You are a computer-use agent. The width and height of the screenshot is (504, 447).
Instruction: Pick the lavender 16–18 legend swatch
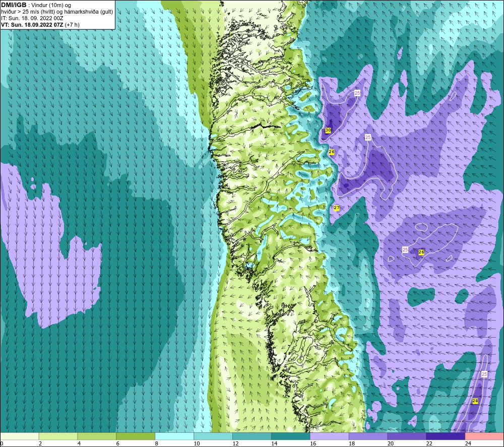pyautogui.click(x=330, y=436)
